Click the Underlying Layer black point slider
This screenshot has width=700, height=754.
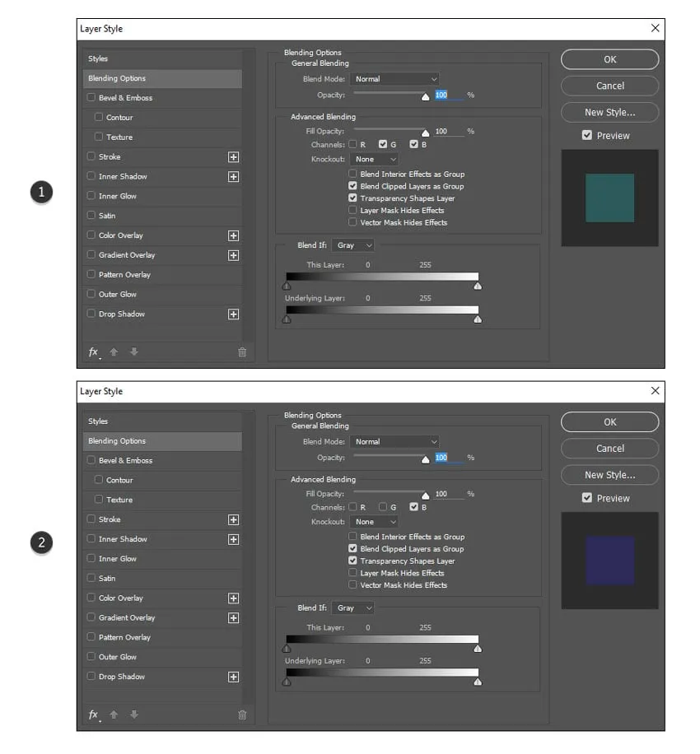(x=287, y=318)
